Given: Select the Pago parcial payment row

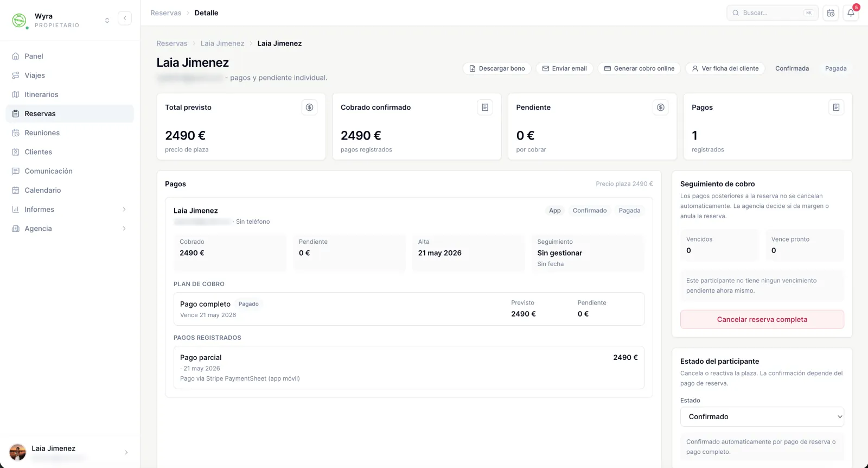Looking at the screenshot, I should pyautogui.click(x=409, y=368).
